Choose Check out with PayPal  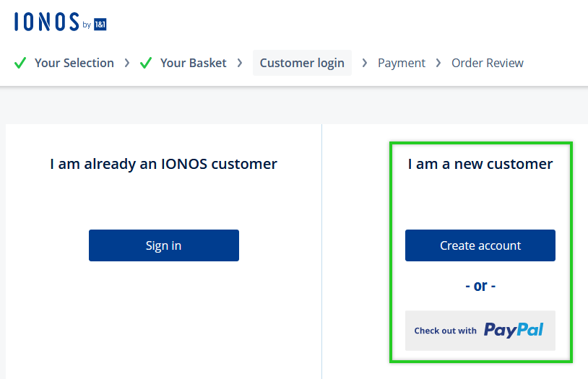pyautogui.click(x=480, y=331)
